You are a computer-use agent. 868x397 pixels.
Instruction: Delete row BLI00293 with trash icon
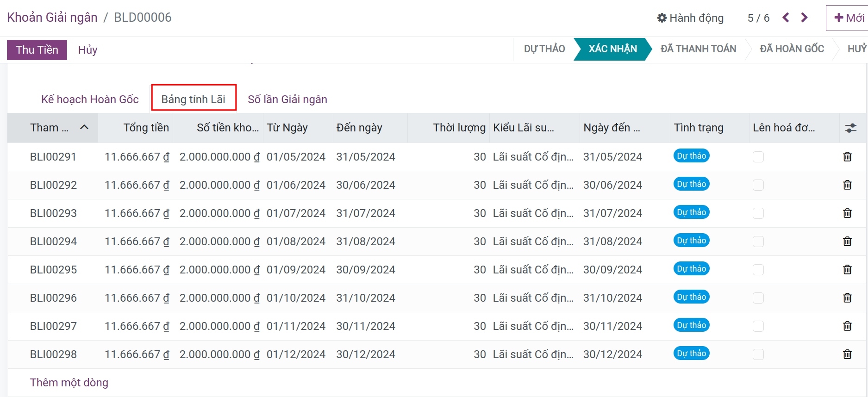point(847,213)
